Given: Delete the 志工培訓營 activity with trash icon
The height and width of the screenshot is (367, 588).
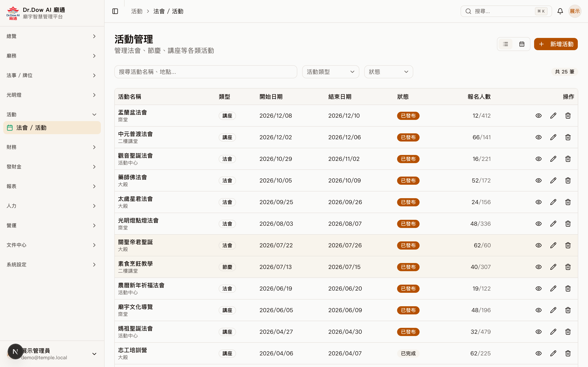Looking at the screenshot, I should tap(568, 353).
